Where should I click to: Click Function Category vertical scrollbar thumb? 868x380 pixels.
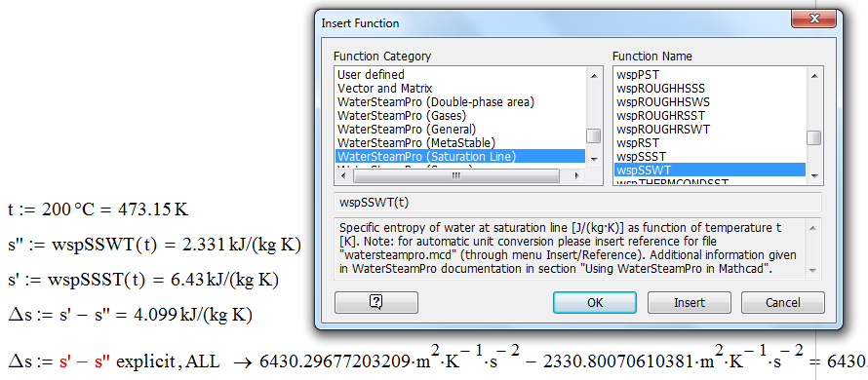coord(593,136)
